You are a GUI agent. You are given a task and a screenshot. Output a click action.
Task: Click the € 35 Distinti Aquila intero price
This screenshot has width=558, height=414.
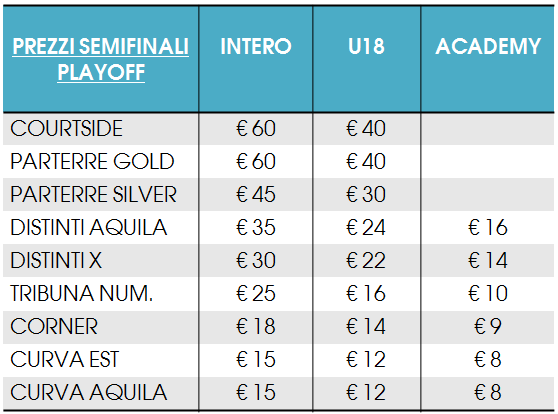(256, 227)
